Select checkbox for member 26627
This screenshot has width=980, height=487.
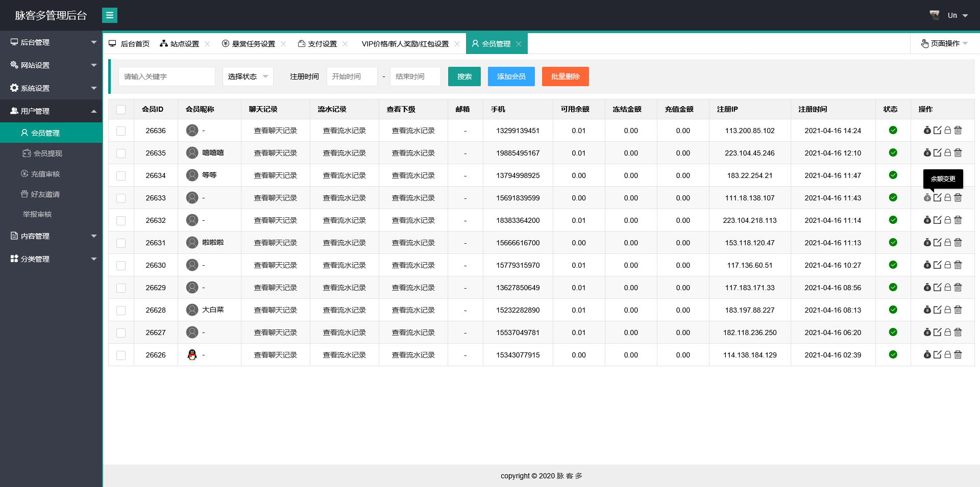tap(121, 333)
